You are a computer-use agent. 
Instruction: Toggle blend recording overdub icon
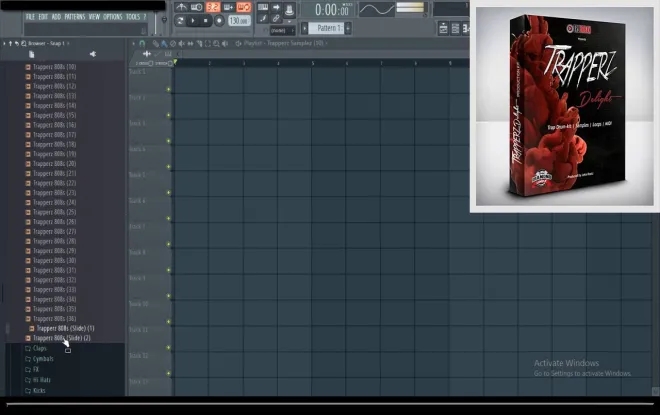pos(229,7)
